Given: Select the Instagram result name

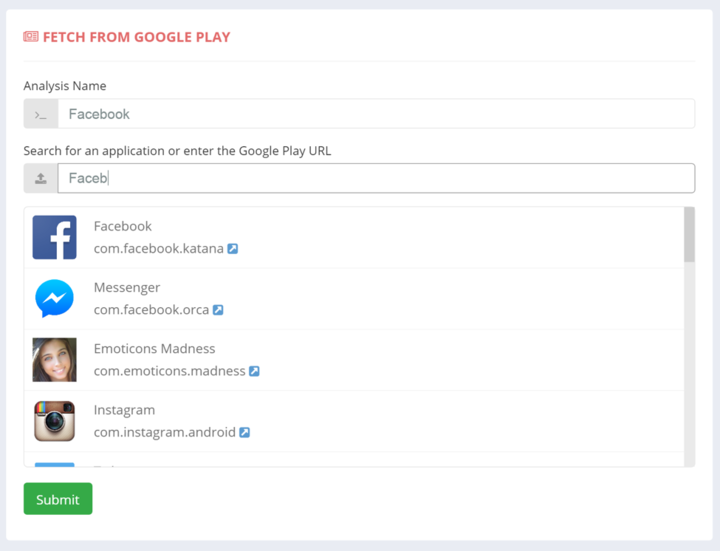Looking at the screenshot, I should (124, 410).
